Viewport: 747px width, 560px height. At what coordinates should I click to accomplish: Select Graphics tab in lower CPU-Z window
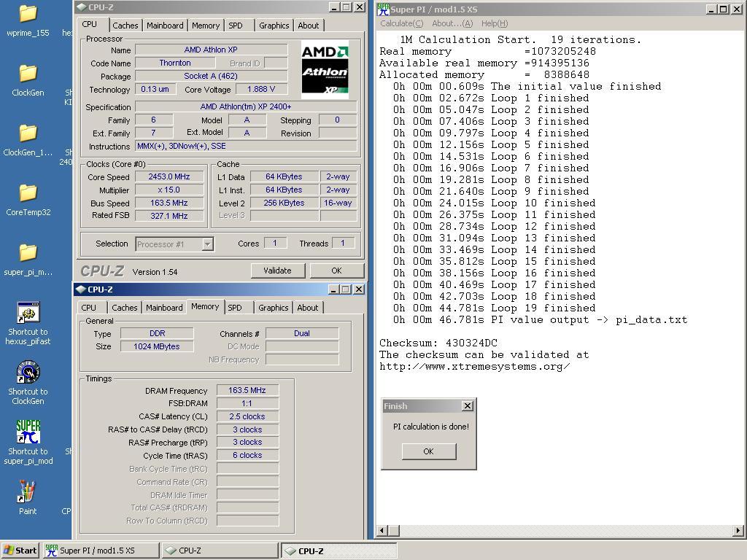point(274,308)
